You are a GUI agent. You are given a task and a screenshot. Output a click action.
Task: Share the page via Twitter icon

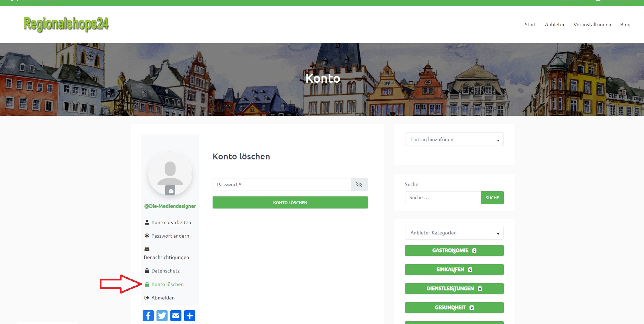[162, 316]
